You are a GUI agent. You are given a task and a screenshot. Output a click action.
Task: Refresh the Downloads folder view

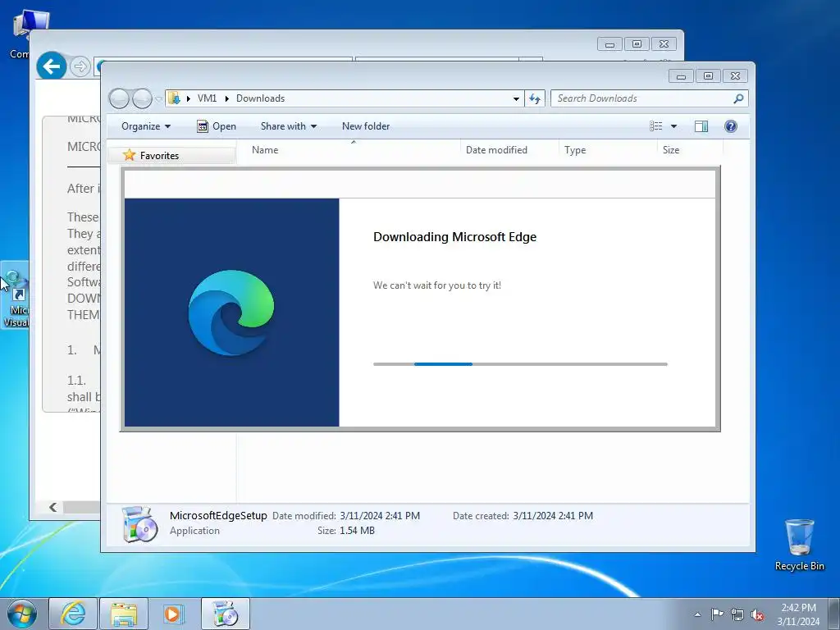tap(535, 98)
